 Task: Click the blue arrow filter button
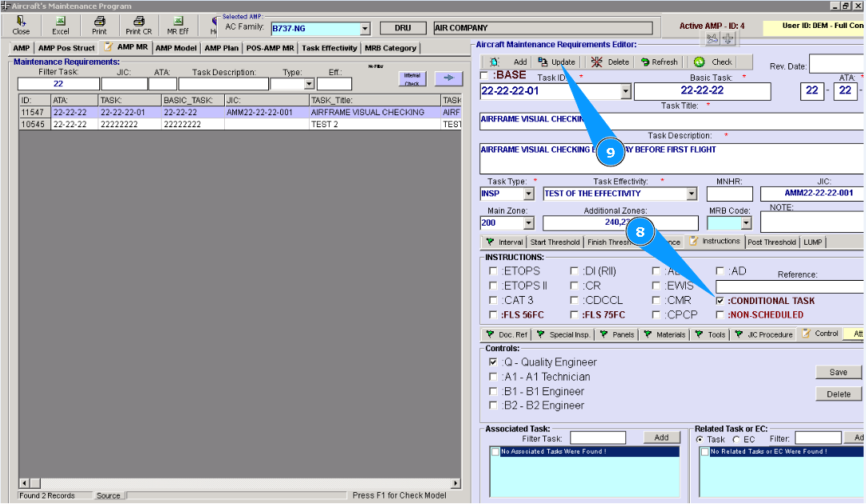pyautogui.click(x=448, y=78)
